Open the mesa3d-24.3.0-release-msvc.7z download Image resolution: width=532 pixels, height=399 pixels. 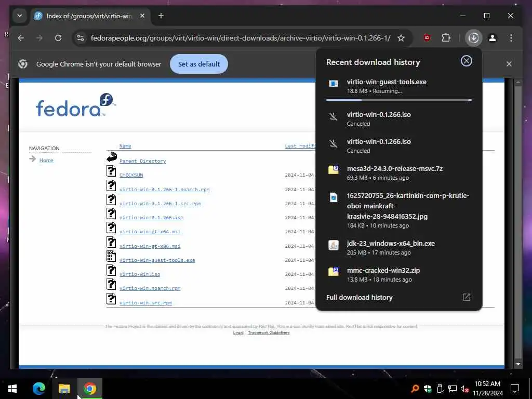399,173
